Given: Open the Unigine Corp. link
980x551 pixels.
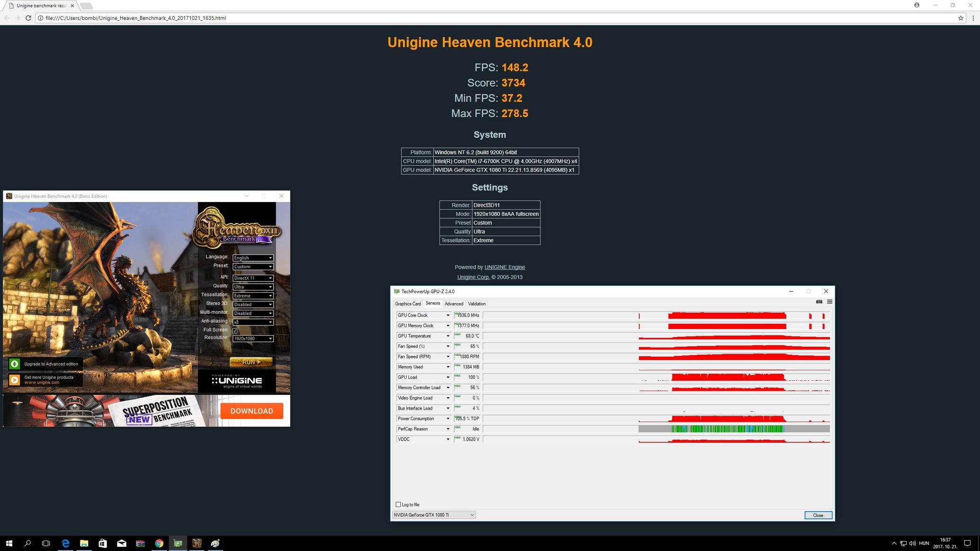Looking at the screenshot, I should (x=473, y=277).
